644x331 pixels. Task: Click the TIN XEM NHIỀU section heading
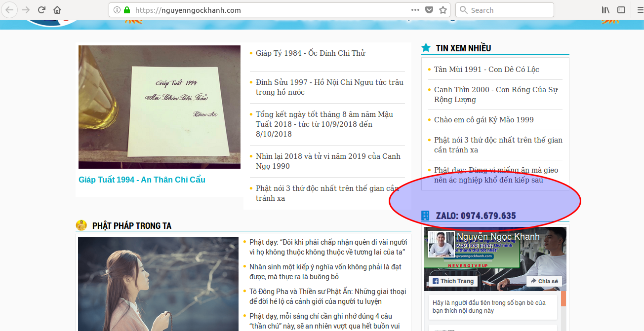[463, 48]
